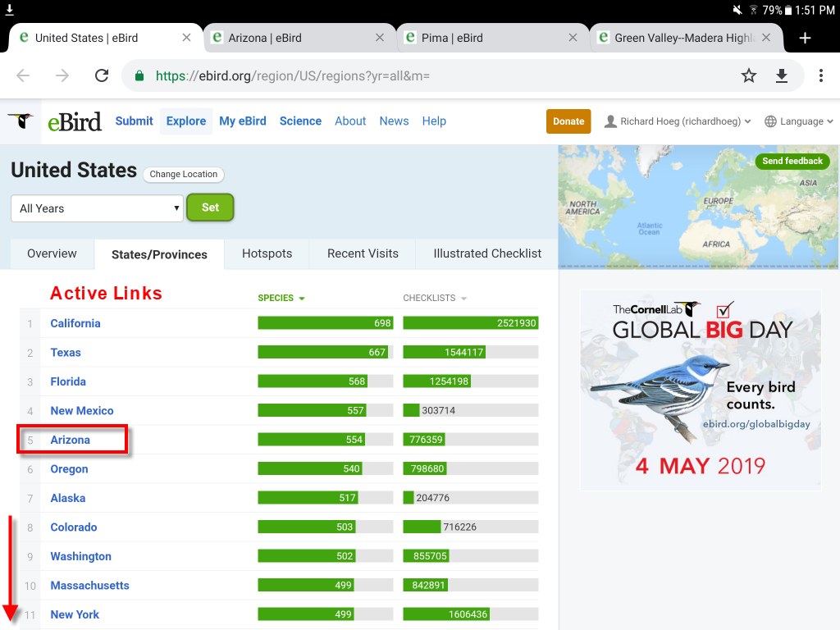Open the Texas link
The width and height of the screenshot is (840, 630).
click(66, 353)
